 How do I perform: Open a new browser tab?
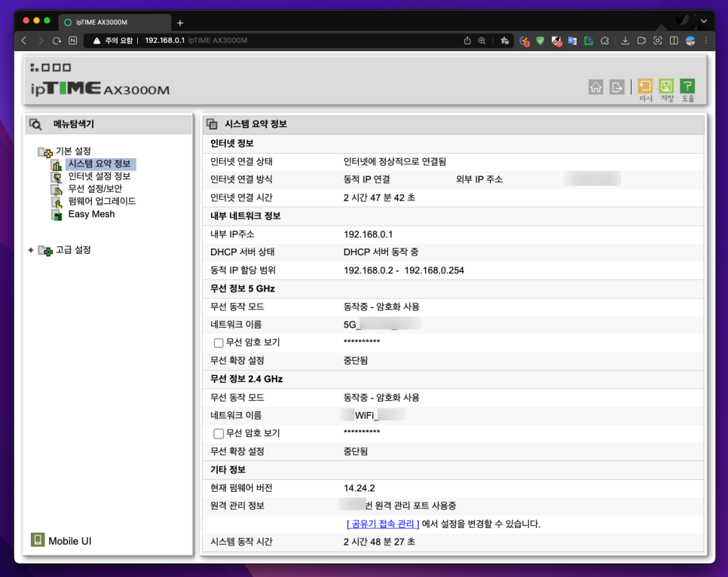pyautogui.click(x=180, y=23)
